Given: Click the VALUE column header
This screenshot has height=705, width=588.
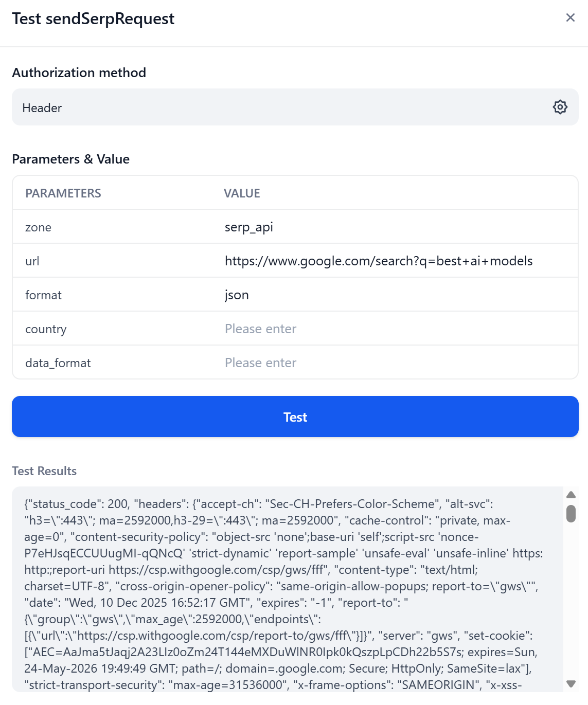Looking at the screenshot, I should tap(242, 193).
